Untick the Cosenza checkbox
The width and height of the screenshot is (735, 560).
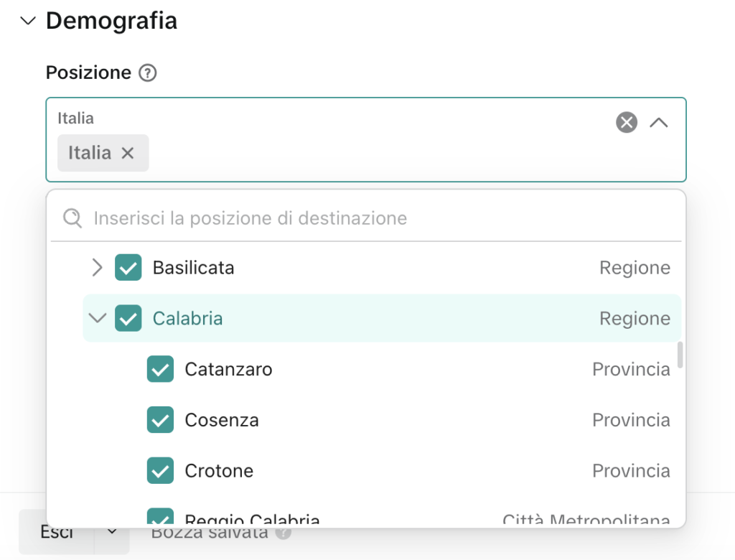160,420
